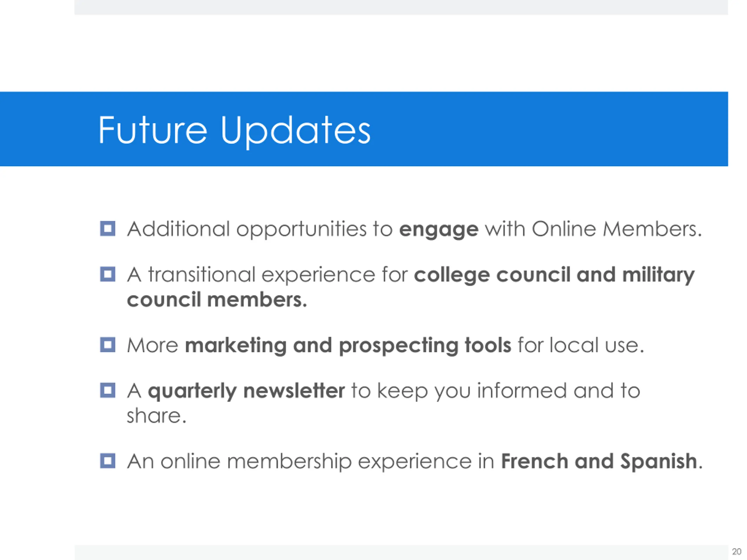Click the phrase "for local use"

(x=580, y=345)
